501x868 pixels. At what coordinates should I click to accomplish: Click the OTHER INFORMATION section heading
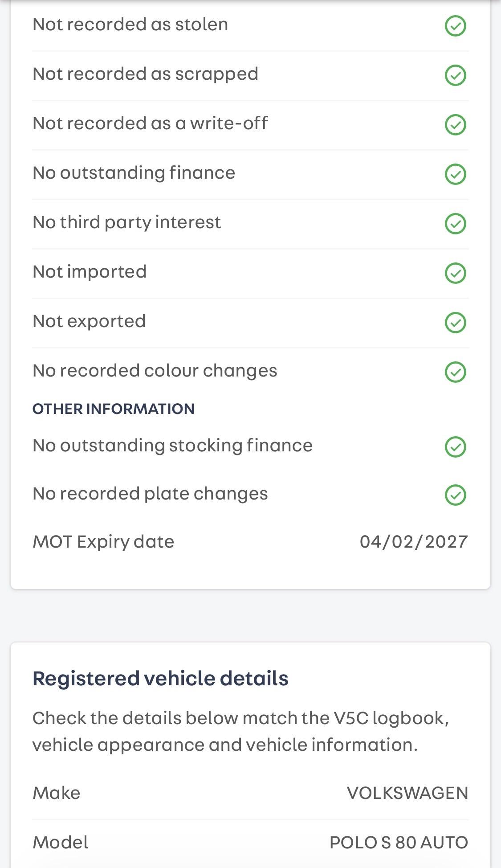[113, 409]
